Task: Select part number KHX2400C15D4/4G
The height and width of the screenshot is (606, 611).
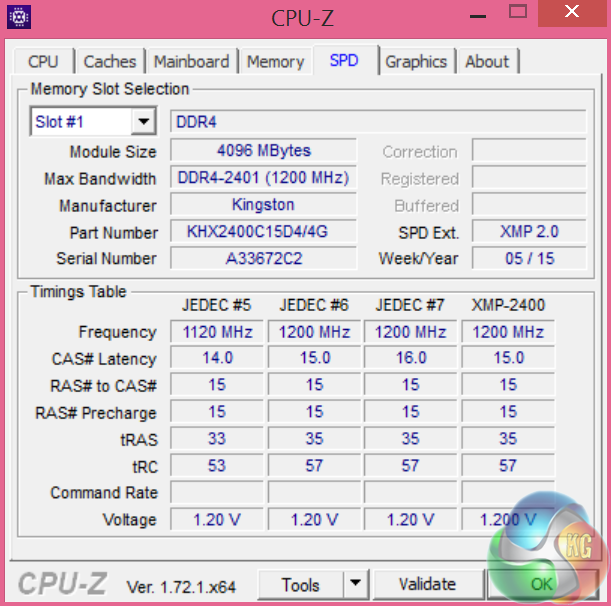Action: click(263, 231)
